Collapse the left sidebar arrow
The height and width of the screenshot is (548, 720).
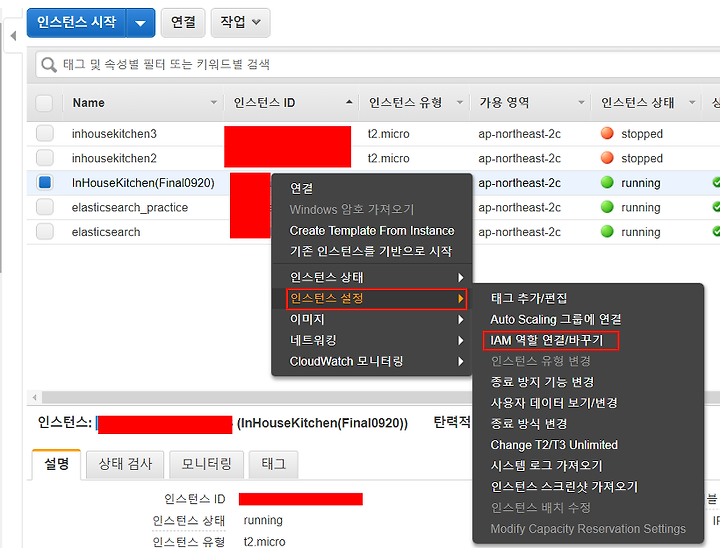coord(13,36)
